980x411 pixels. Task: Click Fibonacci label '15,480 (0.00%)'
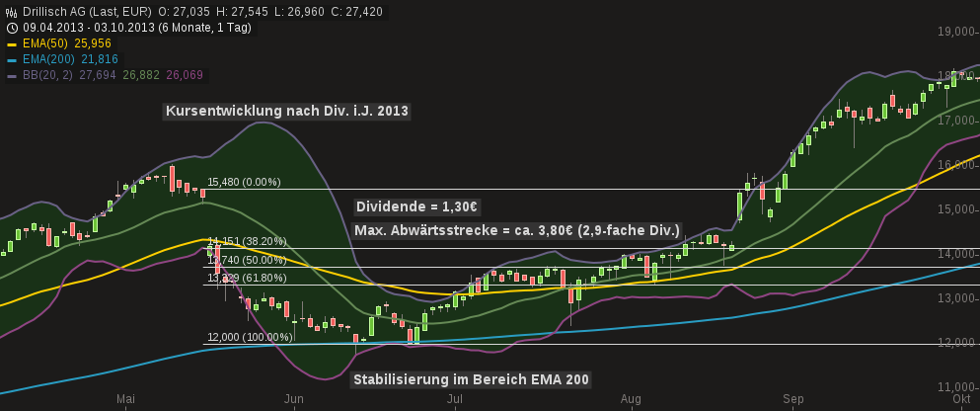click(x=245, y=182)
